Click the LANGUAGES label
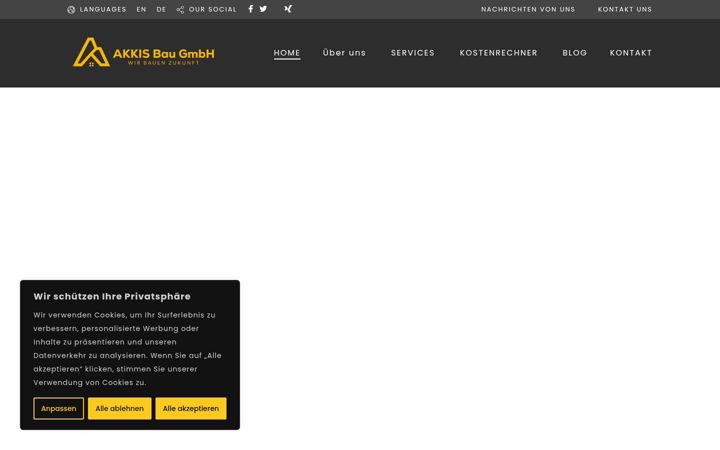Image resolution: width=720 pixels, height=450 pixels. pyautogui.click(x=103, y=9)
